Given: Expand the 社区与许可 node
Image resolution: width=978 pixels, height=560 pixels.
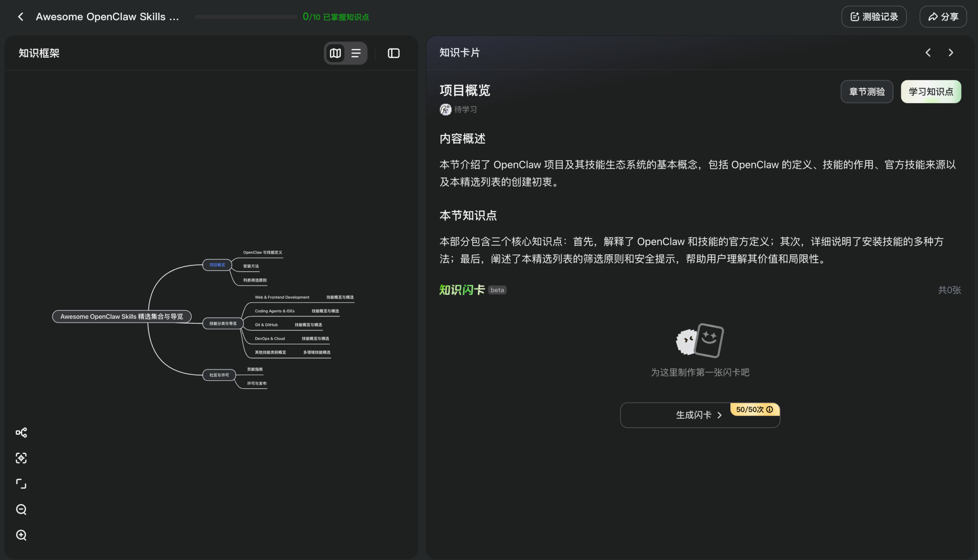Looking at the screenshot, I should [x=219, y=375].
